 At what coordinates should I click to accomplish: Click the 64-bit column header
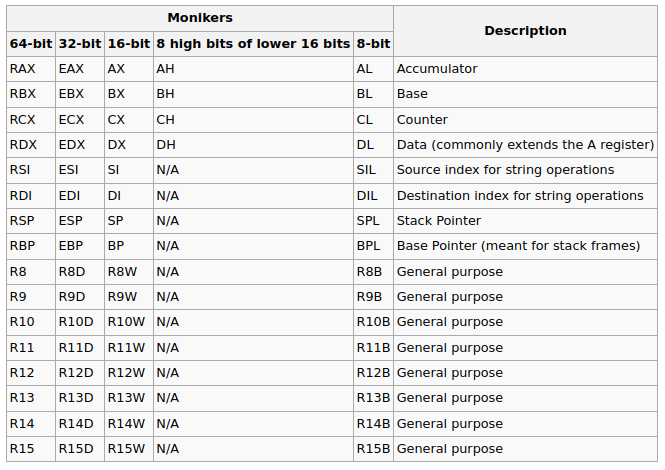tap(31, 44)
